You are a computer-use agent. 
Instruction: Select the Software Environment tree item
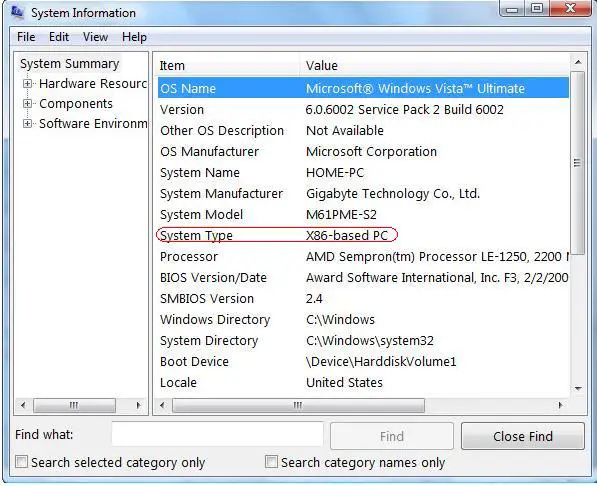click(93, 123)
